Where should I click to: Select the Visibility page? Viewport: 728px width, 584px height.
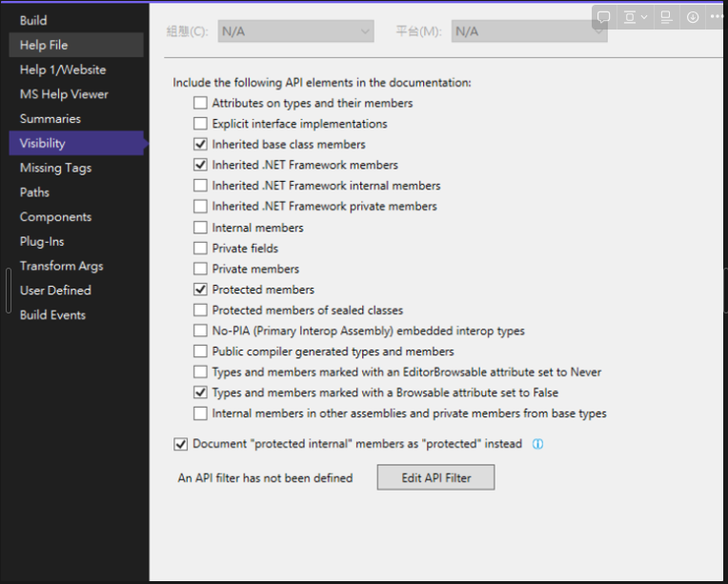76,143
